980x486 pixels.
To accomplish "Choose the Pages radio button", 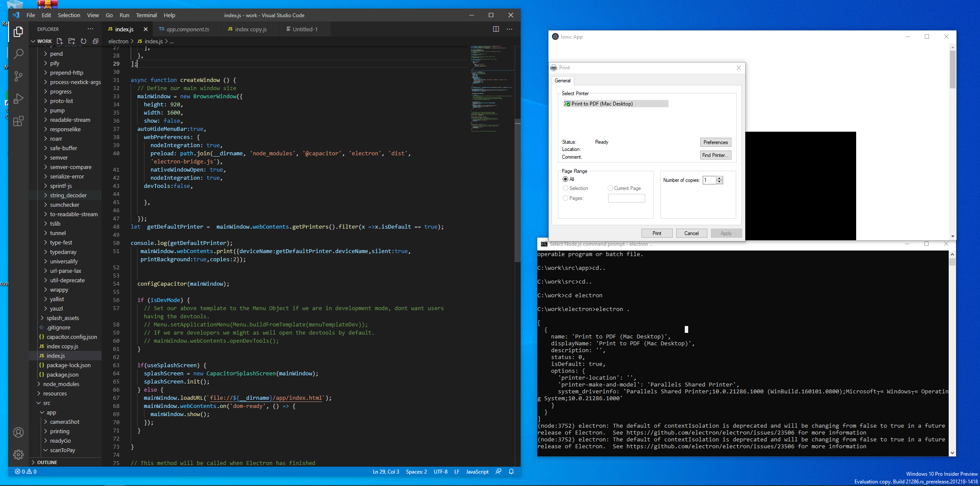I will coord(566,198).
